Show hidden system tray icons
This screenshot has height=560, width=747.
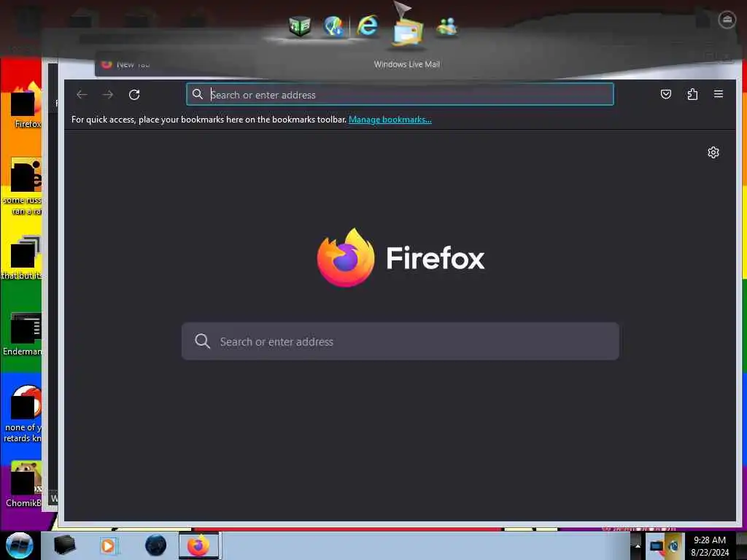coord(638,545)
